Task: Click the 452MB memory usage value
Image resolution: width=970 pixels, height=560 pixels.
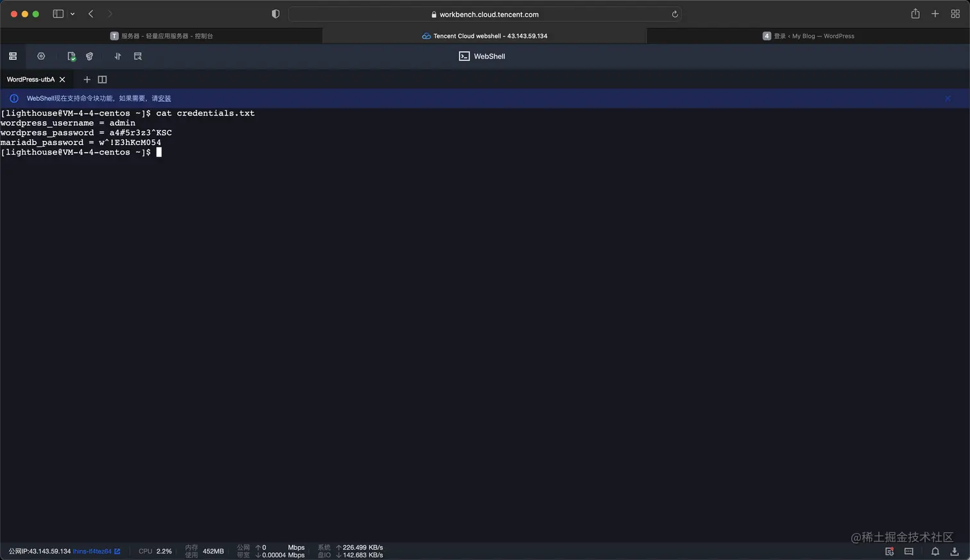Action: (213, 551)
